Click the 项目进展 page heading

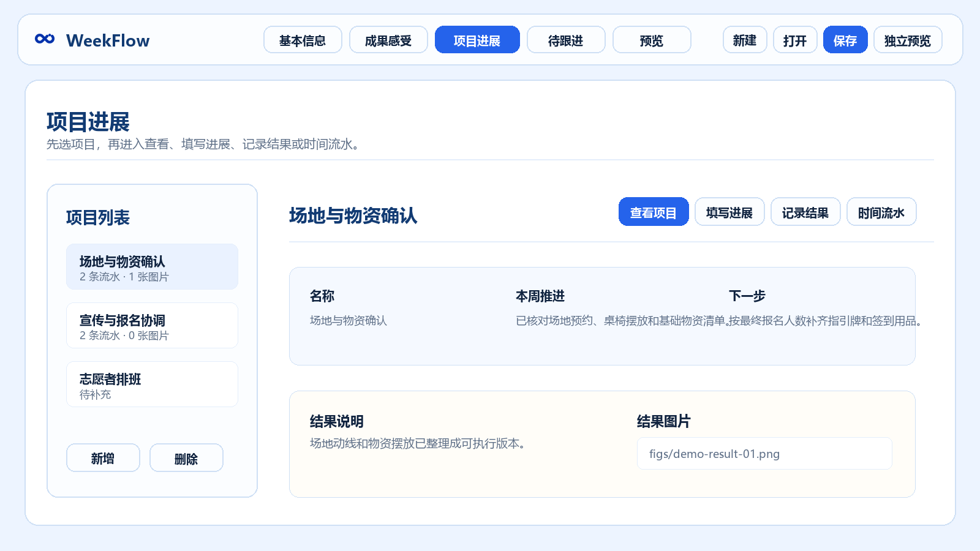88,122
